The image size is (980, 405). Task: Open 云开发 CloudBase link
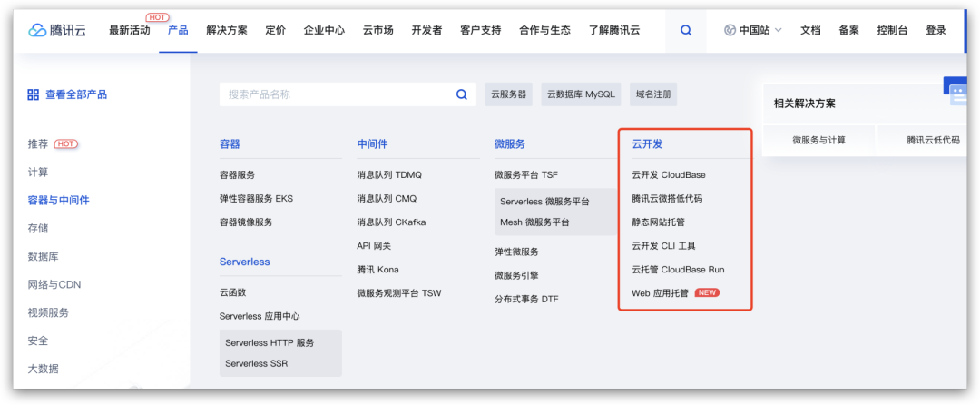tap(668, 175)
